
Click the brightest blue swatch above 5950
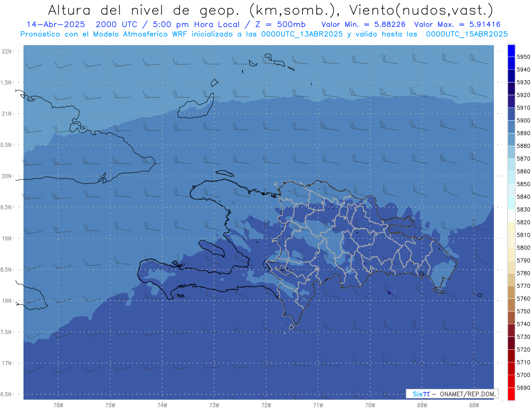[511, 51]
